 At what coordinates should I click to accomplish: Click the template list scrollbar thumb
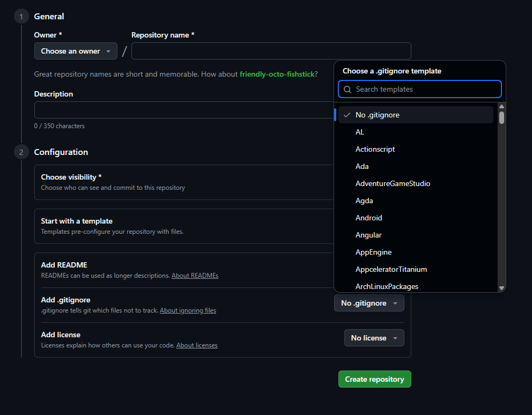(x=501, y=117)
